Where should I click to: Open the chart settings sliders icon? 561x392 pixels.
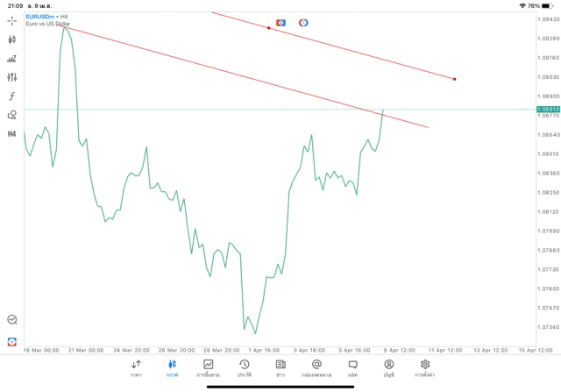[x=12, y=77]
